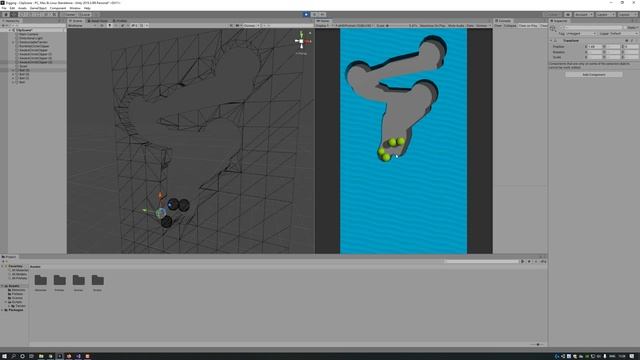The height and width of the screenshot is (360, 640).
Task: Select the Assets folder in Project tree
Action: click(x=14, y=286)
